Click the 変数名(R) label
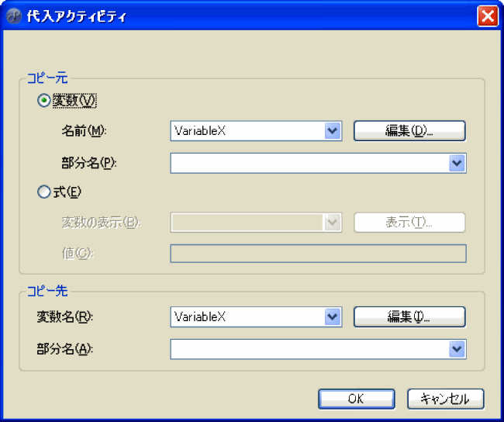 pyautogui.click(x=64, y=316)
